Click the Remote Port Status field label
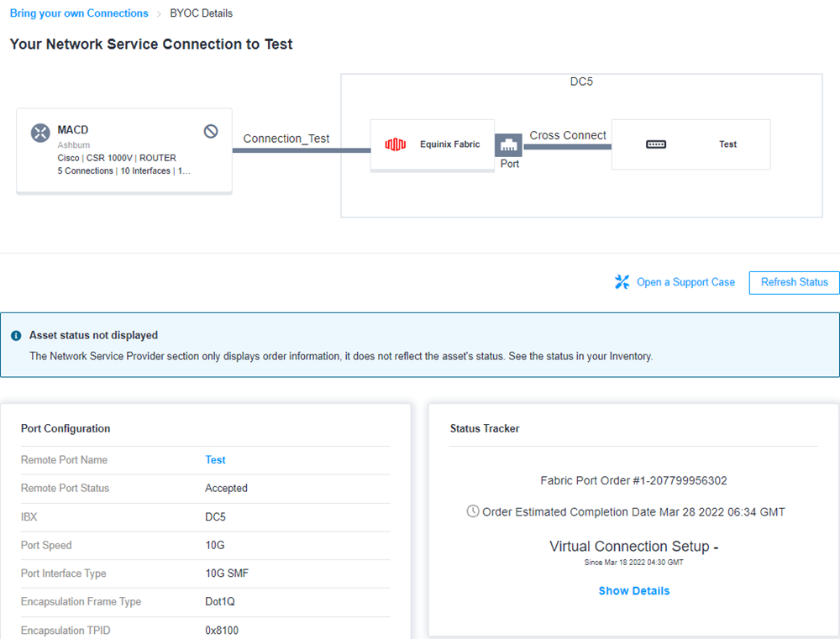Viewport: 840px width, 639px height. [65, 489]
